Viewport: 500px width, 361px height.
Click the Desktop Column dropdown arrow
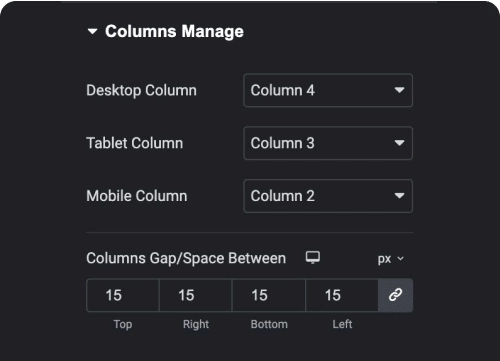click(x=399, y=90)
